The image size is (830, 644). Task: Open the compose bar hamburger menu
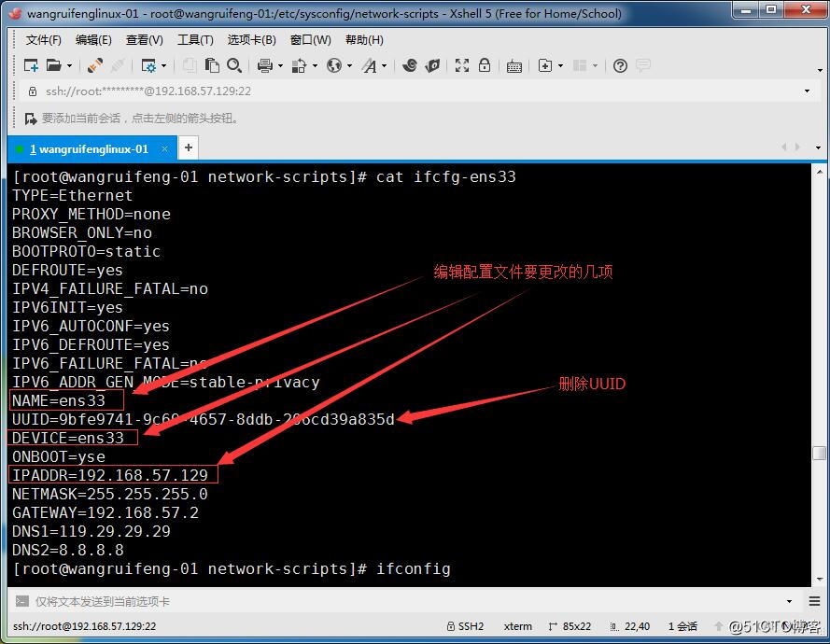pyautogui.click(x=815, y=601)
